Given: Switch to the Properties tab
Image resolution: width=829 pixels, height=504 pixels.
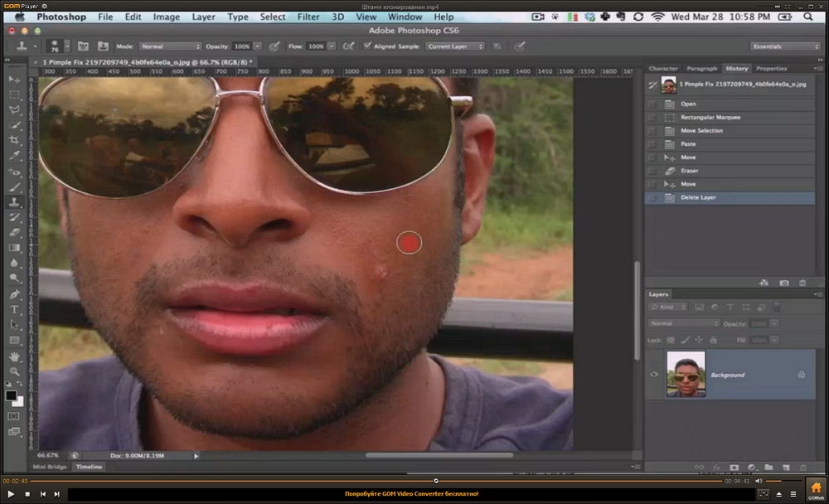Looking at the screenshot, I should pos(771,68).
